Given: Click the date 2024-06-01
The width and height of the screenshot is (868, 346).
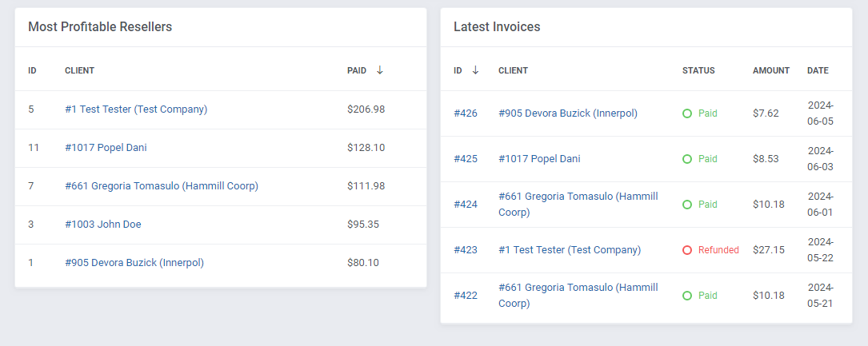Looking at the screenshot, I should tap(820, 205).
